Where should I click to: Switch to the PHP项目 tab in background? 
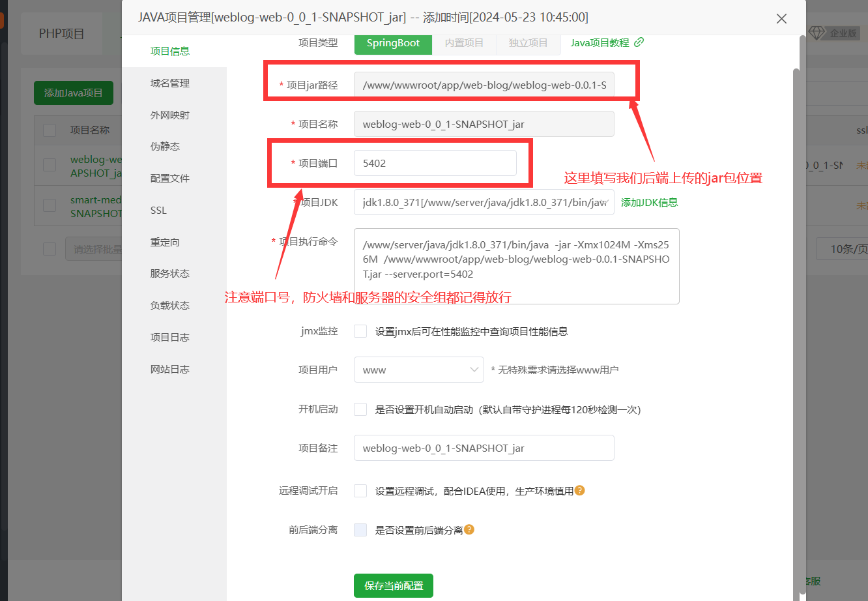[x=61, y=34]
